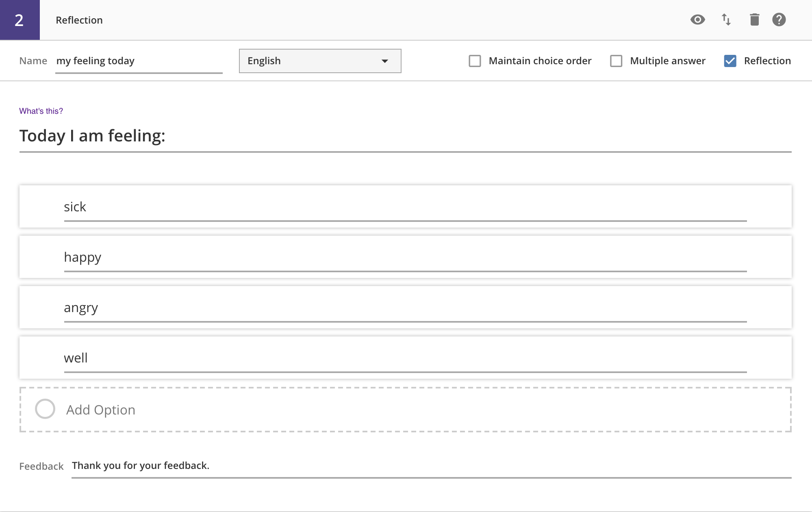Edit the Feedback text field
The width and height of the screenshot is (812, 512).
coord(431,466)
